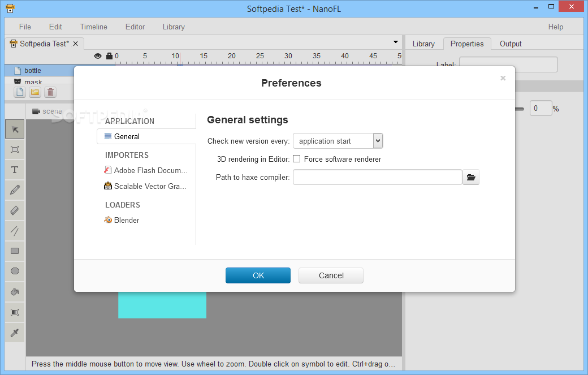
Task: Select the Eraser tool
Action: click(15, 210)
